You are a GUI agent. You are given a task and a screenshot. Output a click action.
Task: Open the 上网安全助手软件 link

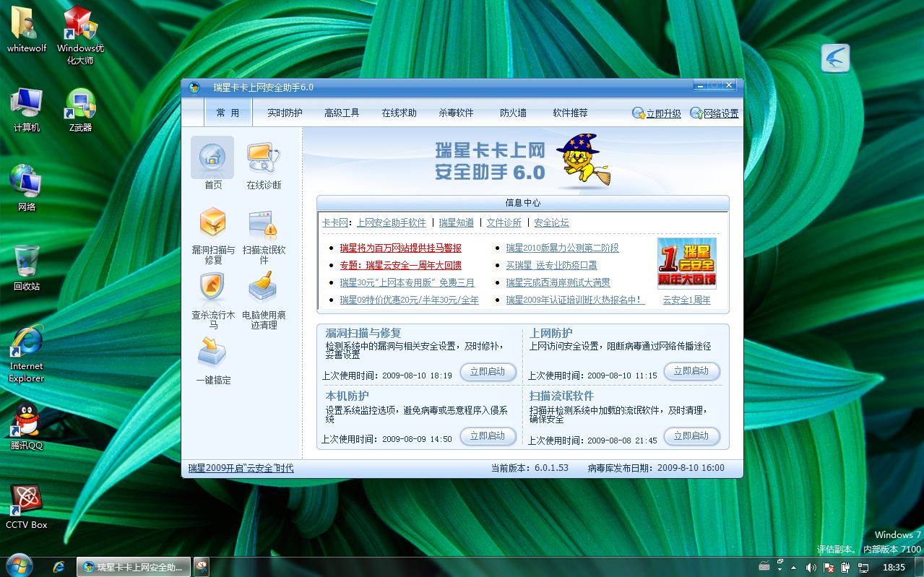(391, 222)
